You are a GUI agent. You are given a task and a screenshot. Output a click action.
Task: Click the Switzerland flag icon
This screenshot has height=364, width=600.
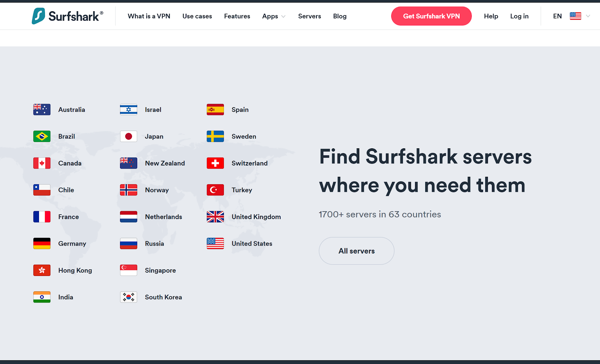[x=215, y=163]
